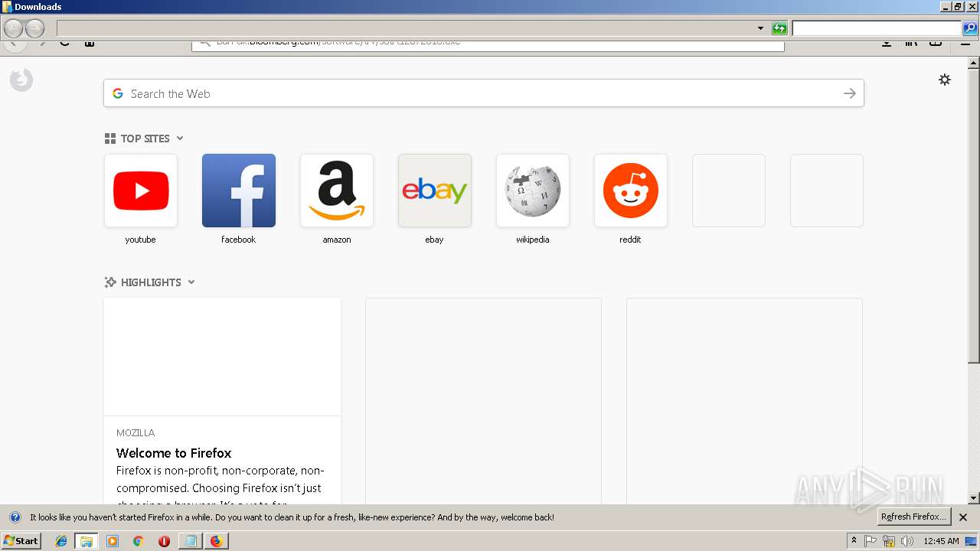This screenshot has width=980, height=551.
Task: Click the Action Center flag tray icon
Action: tap(871, 541)
